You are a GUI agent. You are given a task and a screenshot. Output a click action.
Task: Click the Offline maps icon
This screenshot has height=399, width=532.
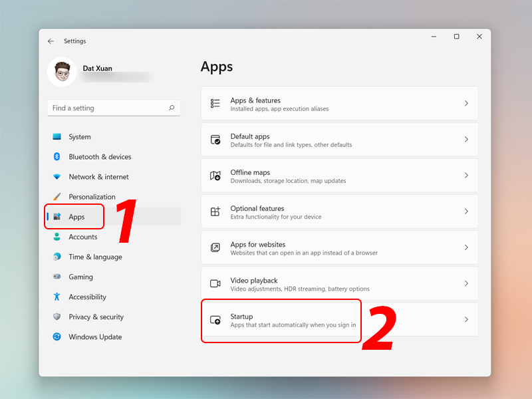[x=215, y=176]
